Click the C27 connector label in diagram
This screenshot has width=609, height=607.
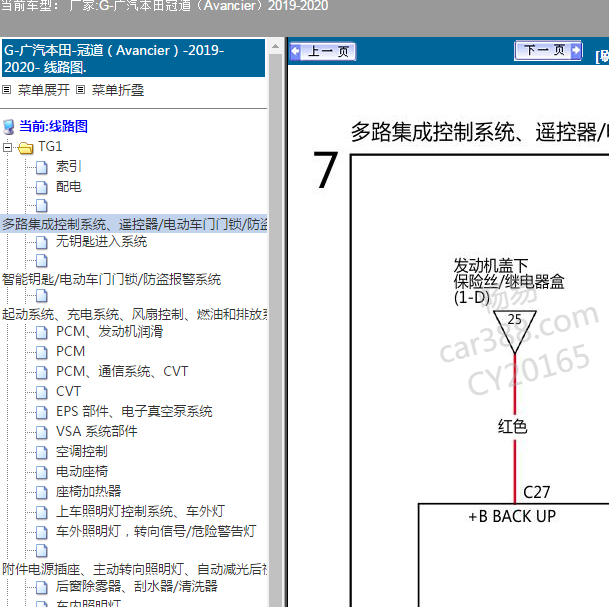tap(536, 492)
